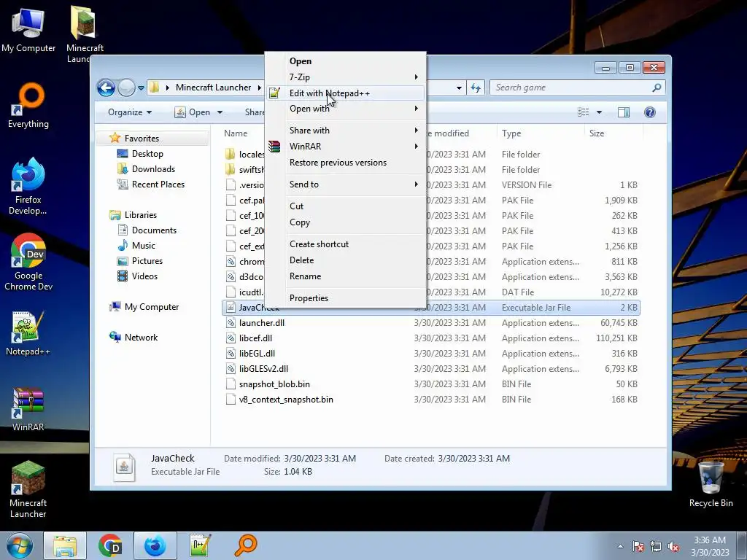The height and width of the screenshot is (560, 747).
Task: Open Minecraft Launcher desktop shortcut
Action: pyautogui.click(x=28, y=489)
